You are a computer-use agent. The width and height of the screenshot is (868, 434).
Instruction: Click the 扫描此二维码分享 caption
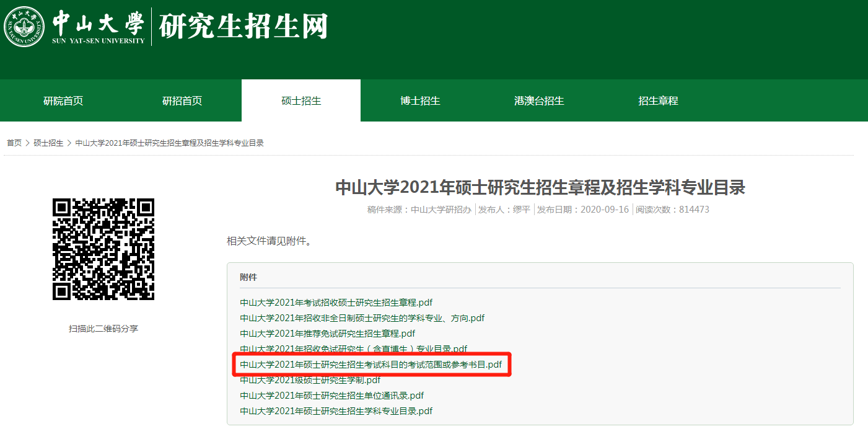pyautogui.click(x=103, y=329)
